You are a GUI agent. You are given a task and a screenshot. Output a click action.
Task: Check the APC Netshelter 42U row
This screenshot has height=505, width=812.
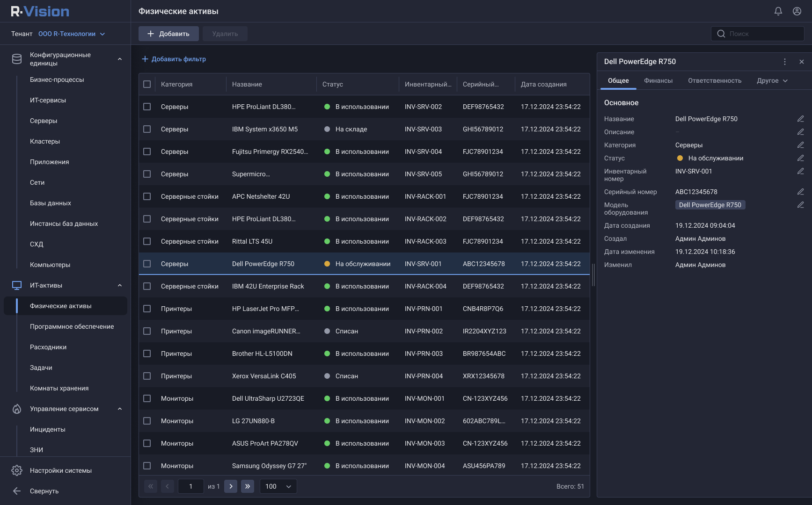pyautogui.click(x=147, y=196)
